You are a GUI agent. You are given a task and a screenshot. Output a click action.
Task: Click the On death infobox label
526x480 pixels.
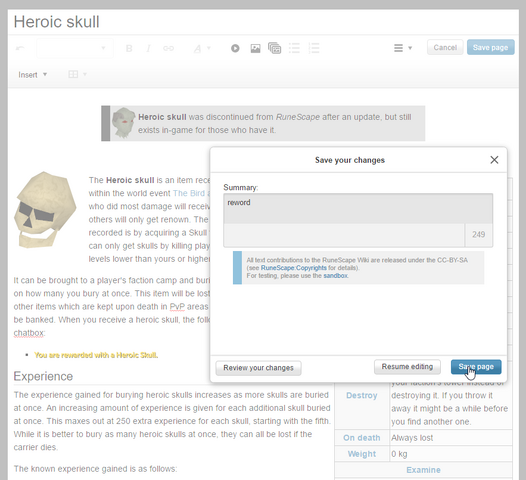tap(362, 438)
